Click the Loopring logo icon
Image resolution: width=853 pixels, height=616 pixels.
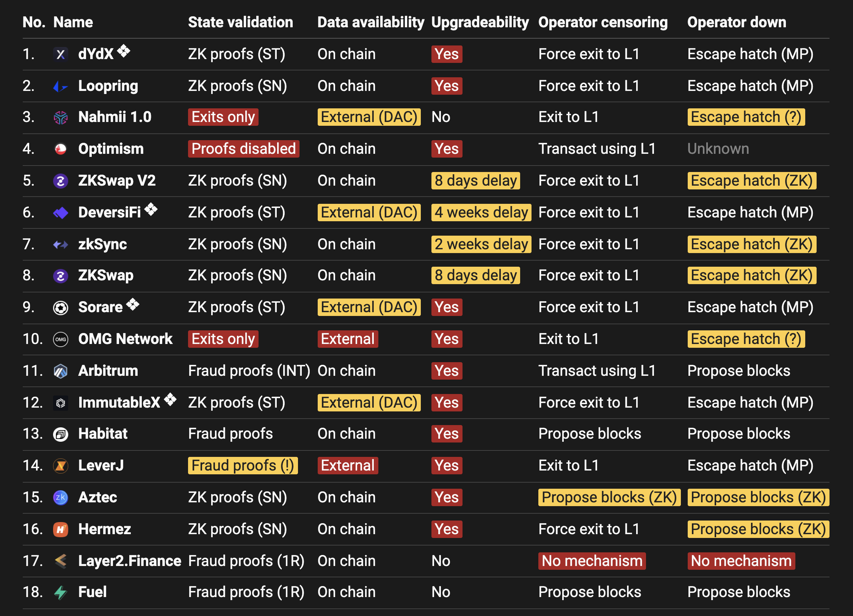pyautogui.click(x=61, y=86)
